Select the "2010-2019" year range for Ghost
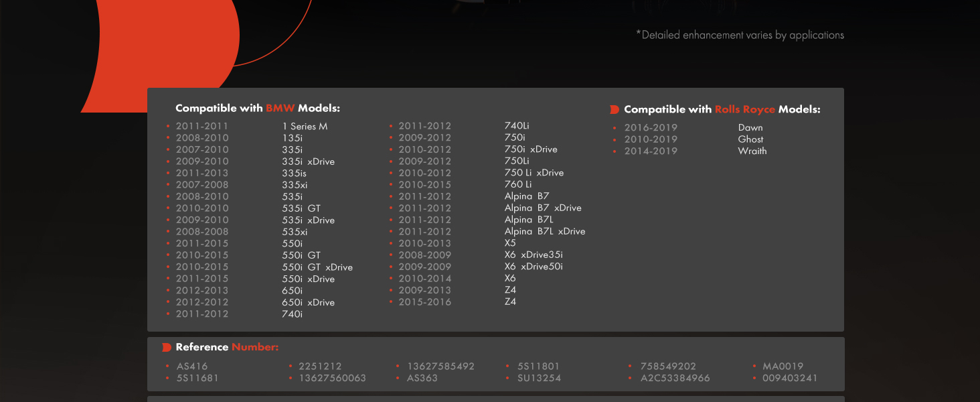This screenshot has height=402, width=980. 651,139
